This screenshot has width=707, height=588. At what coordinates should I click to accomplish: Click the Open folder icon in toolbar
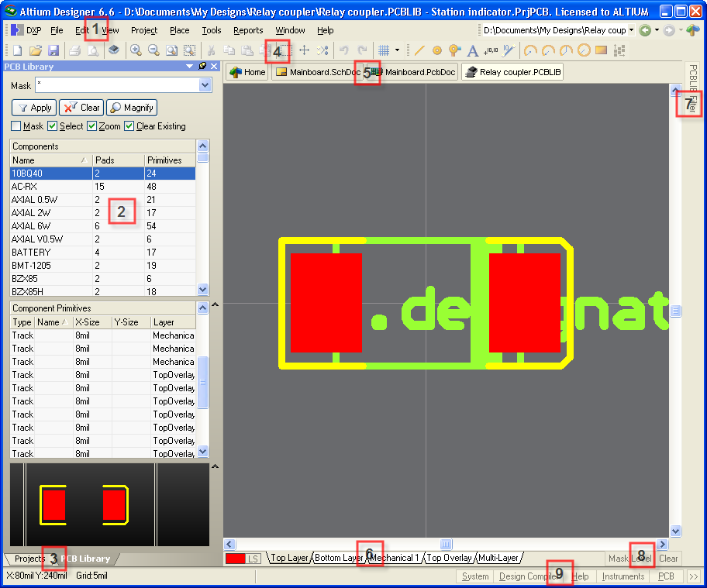35,50
